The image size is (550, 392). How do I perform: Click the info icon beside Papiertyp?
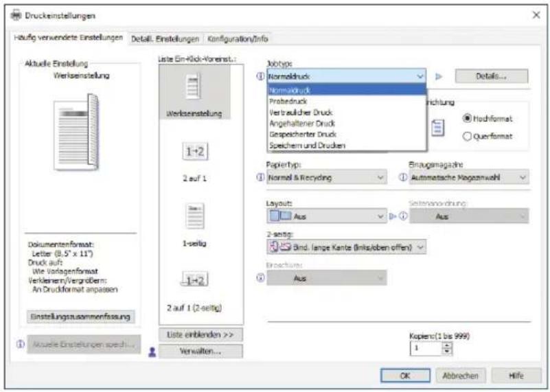(260, 177)
